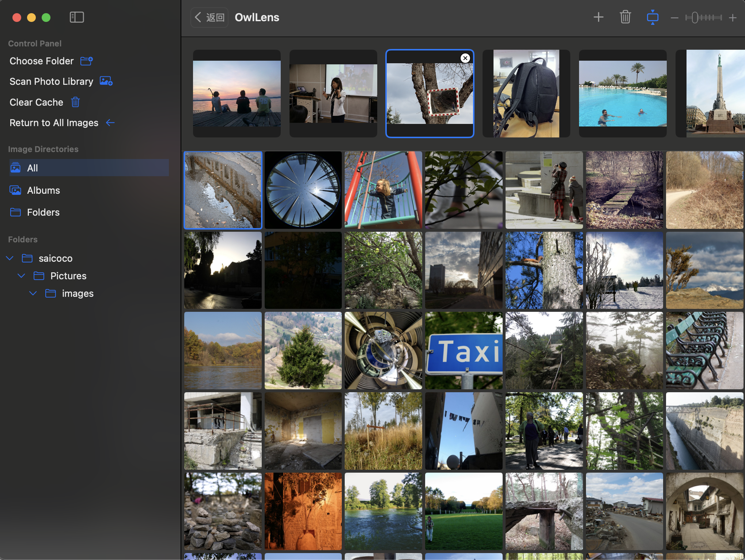Screen dimensions: 745x560
Task: Open the snowy field with people photo
Action: coord(624,270)
